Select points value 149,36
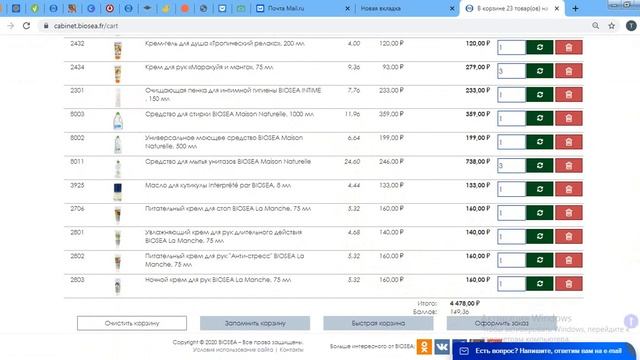The height and width of the screenshot is (360, 640). [x=459, y=311]
